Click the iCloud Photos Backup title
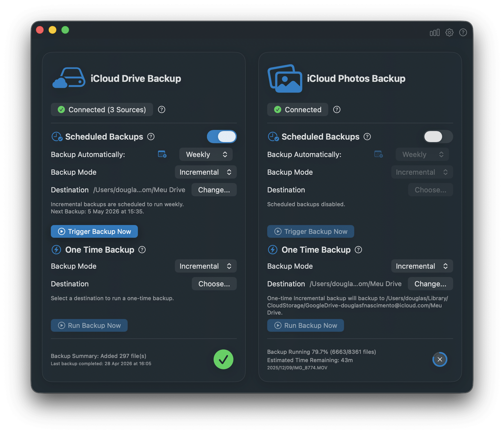 pos(356,79)
